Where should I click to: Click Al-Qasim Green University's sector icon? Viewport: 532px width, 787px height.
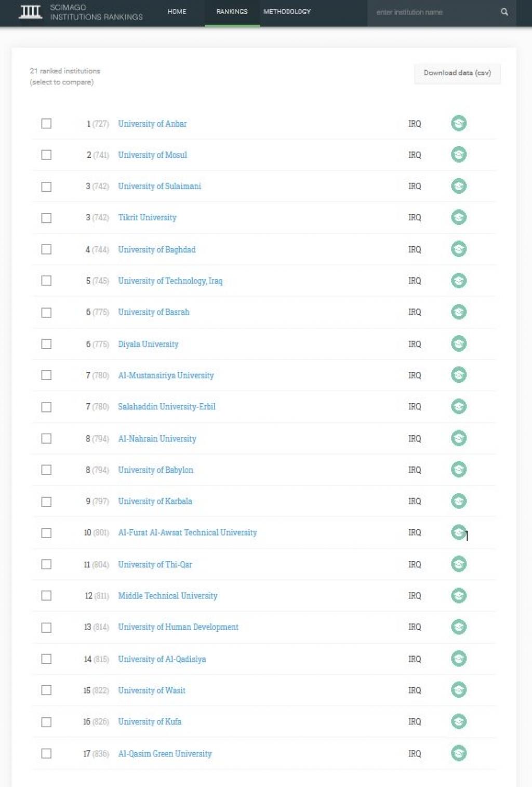click(459, 753)
